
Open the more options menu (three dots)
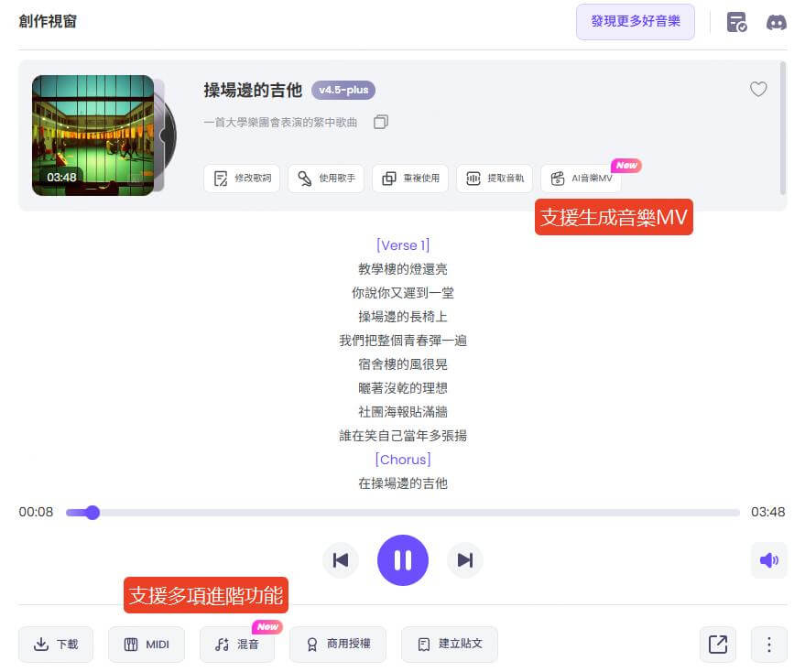click(x=768, y=645)
